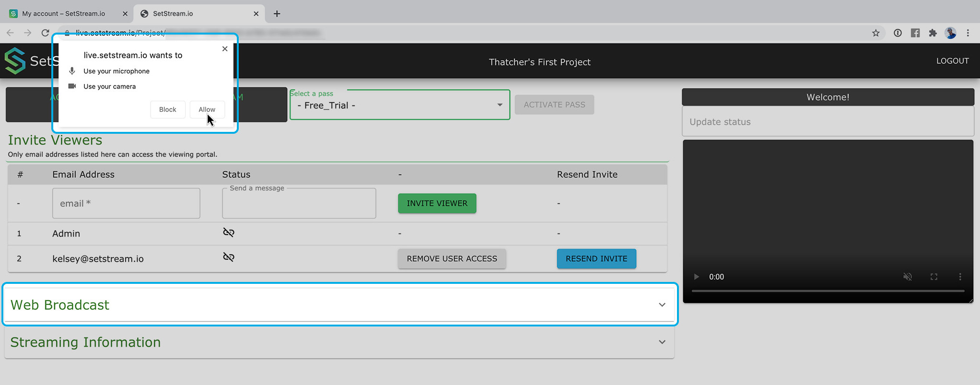Viewport: 980px width, 385px height.
Task: Click the Status column header
Action: (x=236, y=175)
